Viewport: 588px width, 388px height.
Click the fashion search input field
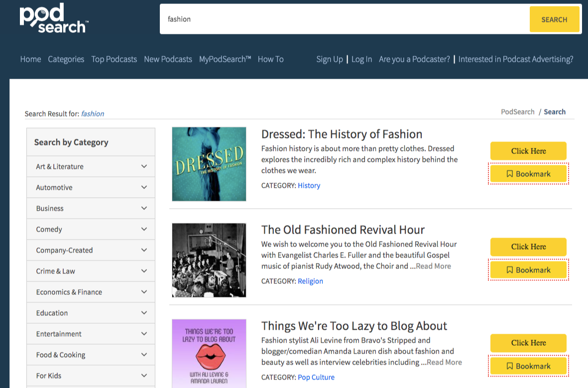pos(344,19)
